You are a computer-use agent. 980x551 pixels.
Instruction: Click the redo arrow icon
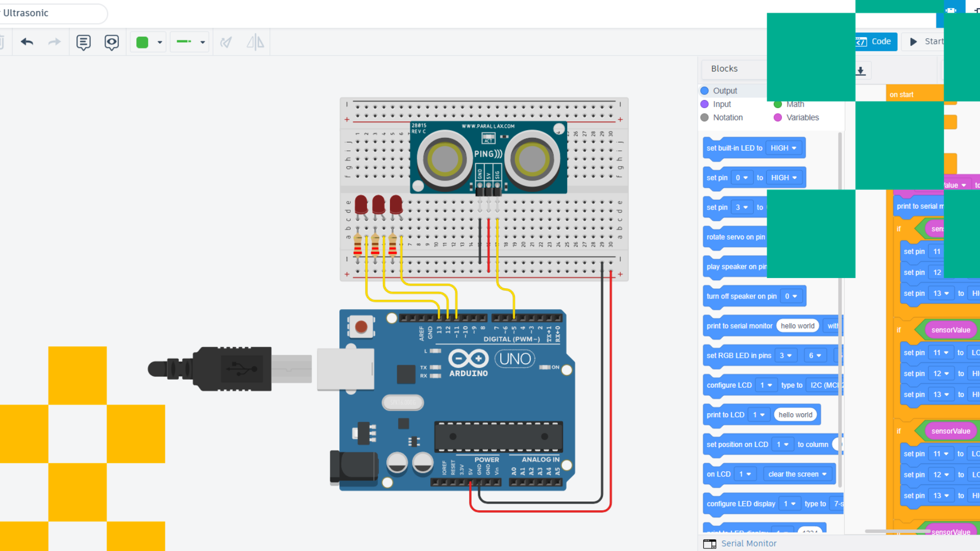point(54,42)
